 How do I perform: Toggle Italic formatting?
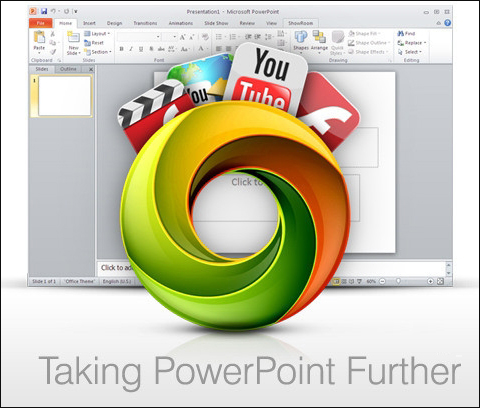point(131,49)
